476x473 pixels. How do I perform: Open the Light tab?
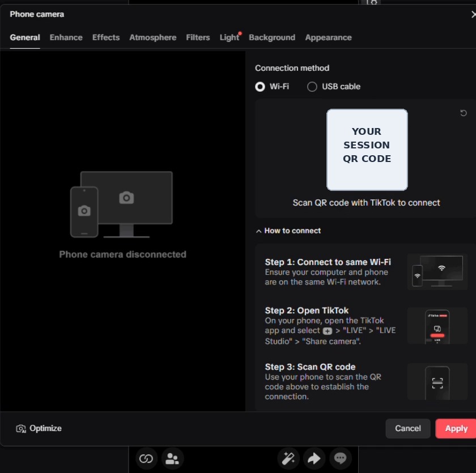click(x=229, y=37)
